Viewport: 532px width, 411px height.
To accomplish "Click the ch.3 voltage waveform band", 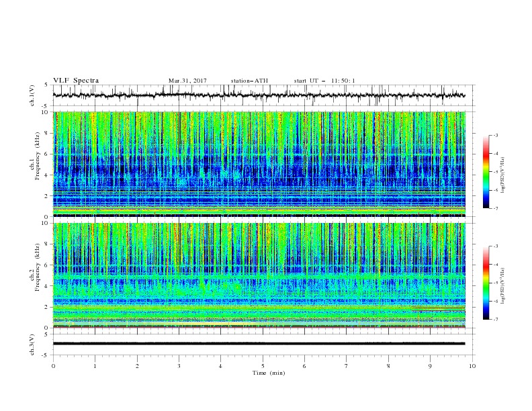I will [259, 344].
